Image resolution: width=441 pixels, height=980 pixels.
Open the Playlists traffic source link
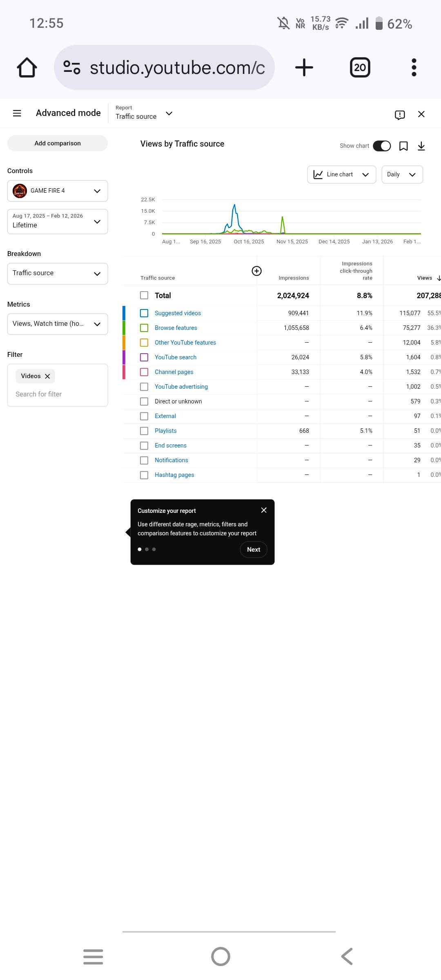(166, 431)
